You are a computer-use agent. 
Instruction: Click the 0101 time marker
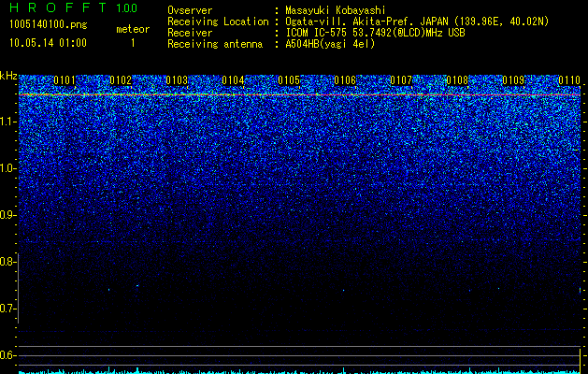click(x=65, y=80)
